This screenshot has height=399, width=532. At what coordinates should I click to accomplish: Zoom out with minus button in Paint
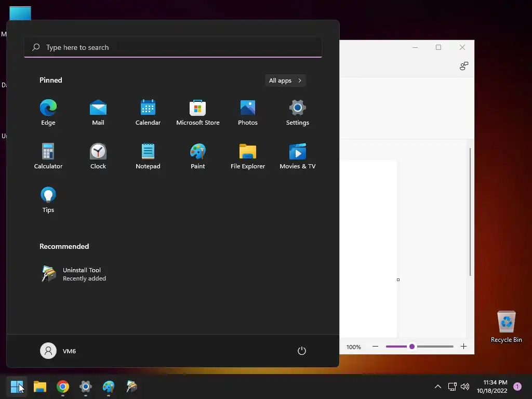[375, 347]
